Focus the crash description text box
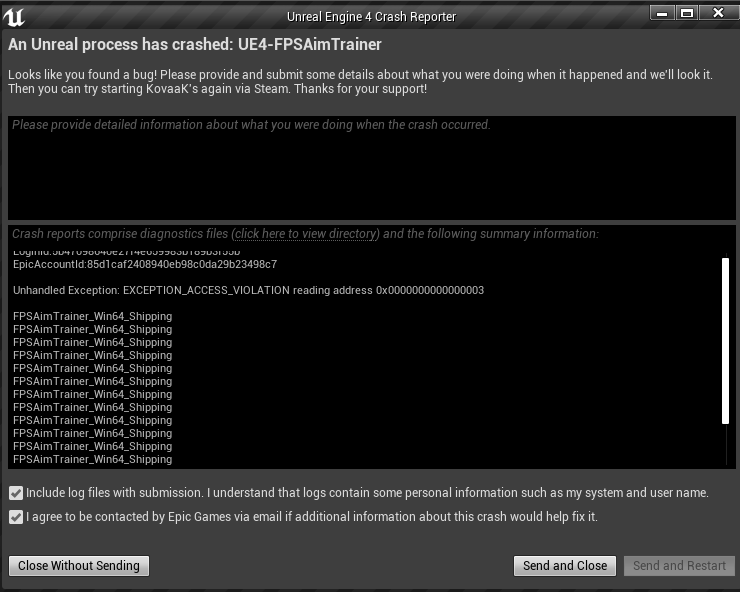Screen dimensions: 740x592 (x=371, y=168)
